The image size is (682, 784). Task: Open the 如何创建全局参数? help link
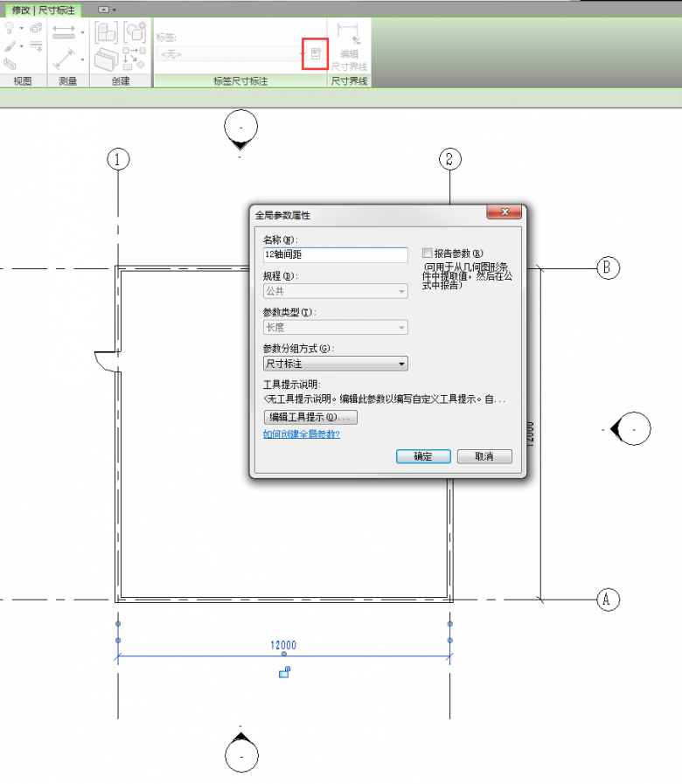[302, 434]
